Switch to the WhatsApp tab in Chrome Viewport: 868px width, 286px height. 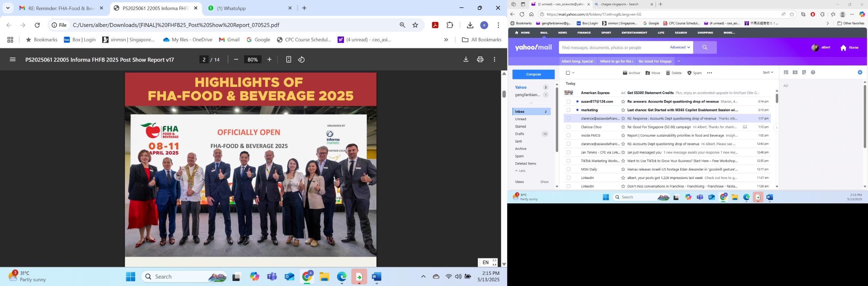click(x=250, y=8)
